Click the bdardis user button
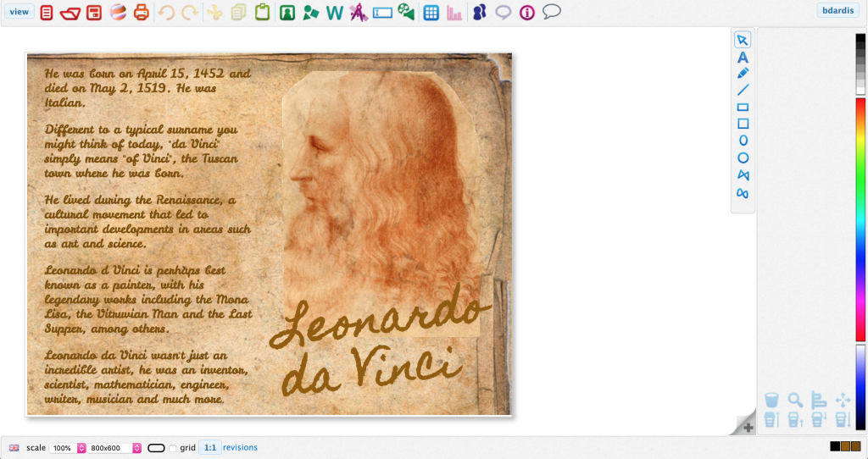This screenshot has width=868, height=459. point(838,10)
